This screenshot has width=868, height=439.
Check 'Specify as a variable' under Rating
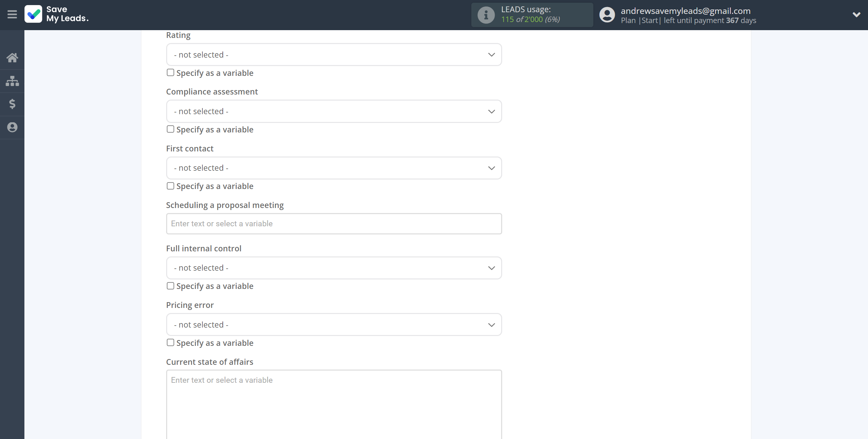tap(171, 72)
